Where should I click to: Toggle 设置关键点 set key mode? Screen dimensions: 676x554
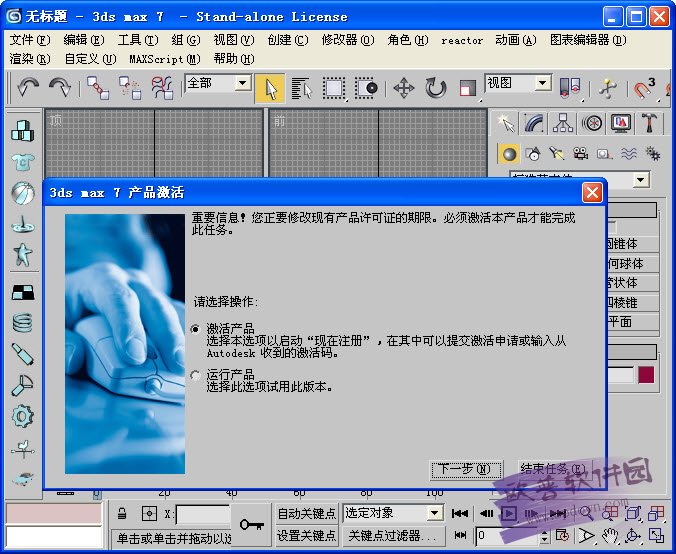click(x=306, y=536)
